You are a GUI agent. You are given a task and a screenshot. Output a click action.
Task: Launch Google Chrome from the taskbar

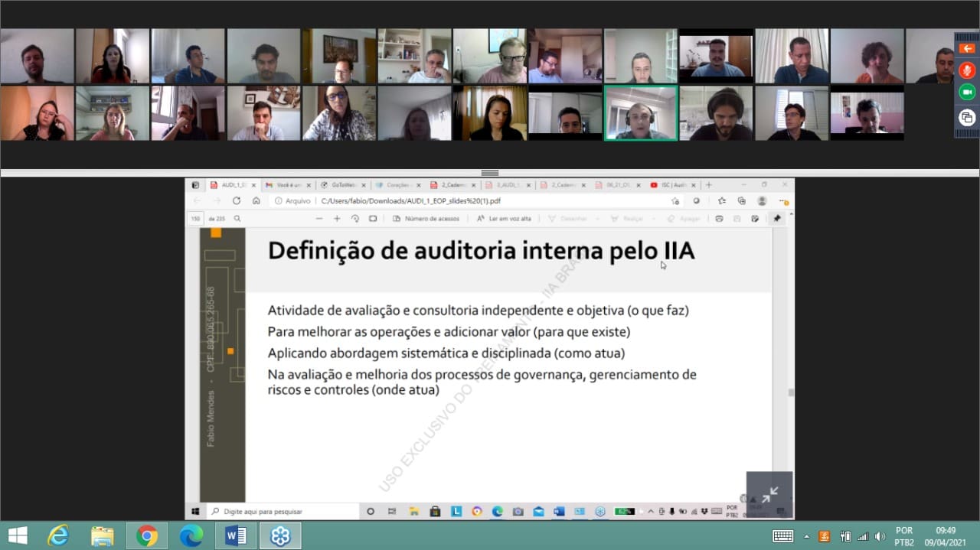pyautogui.click(x=146, y=535)
